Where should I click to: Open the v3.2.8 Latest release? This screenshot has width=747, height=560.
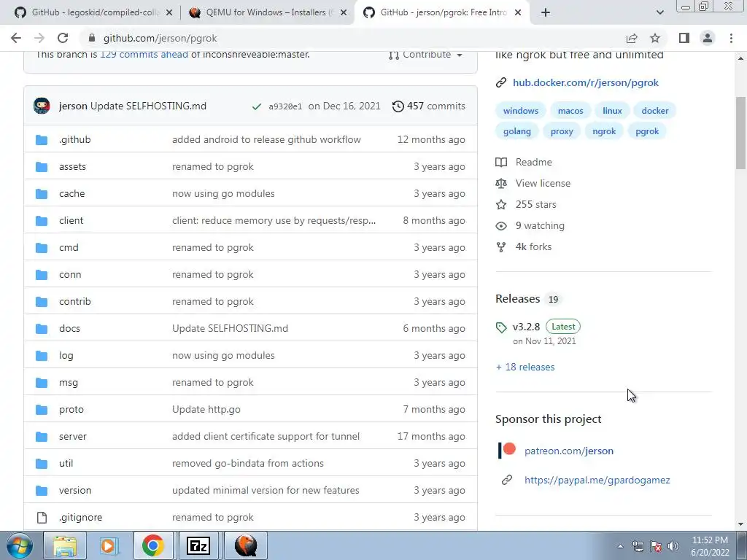coord(538,327)
